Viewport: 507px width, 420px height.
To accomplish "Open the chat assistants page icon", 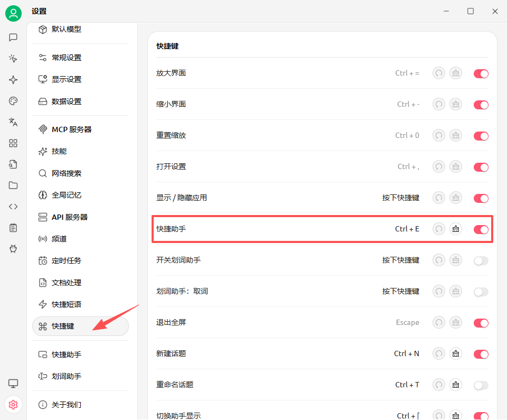I will click(x=13, y=37).
